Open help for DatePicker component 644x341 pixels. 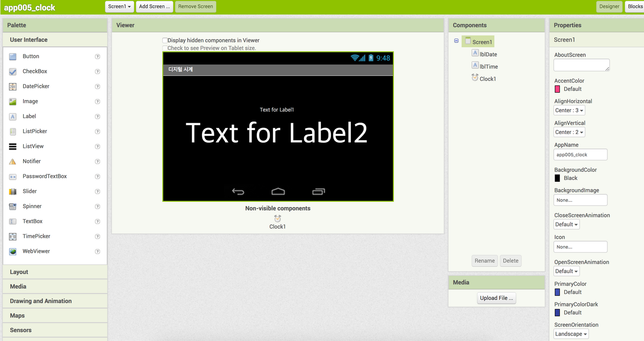point(97,87)
